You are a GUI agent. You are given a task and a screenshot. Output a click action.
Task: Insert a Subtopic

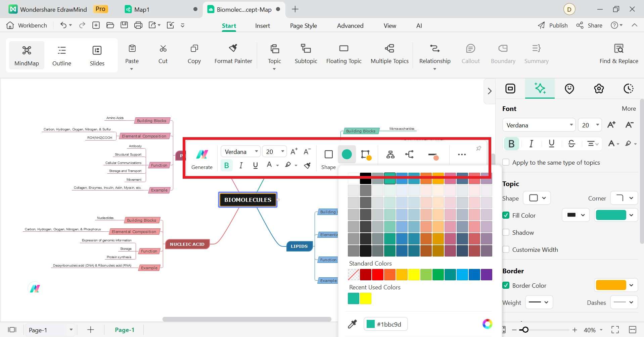click(x=306, y=54)
